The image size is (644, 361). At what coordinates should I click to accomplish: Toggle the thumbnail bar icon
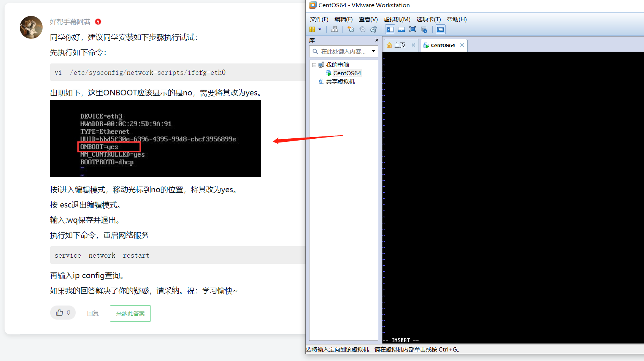pos(401,29)
